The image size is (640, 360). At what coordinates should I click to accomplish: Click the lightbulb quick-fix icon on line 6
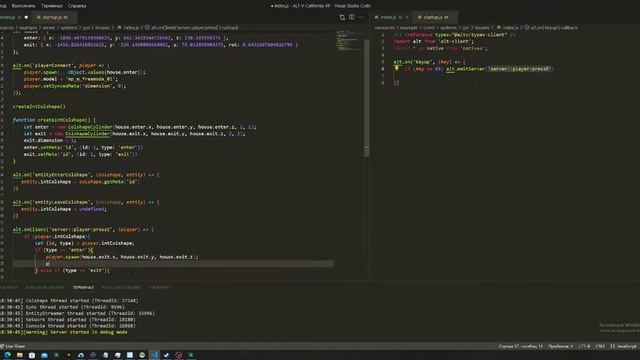(396, 69)
